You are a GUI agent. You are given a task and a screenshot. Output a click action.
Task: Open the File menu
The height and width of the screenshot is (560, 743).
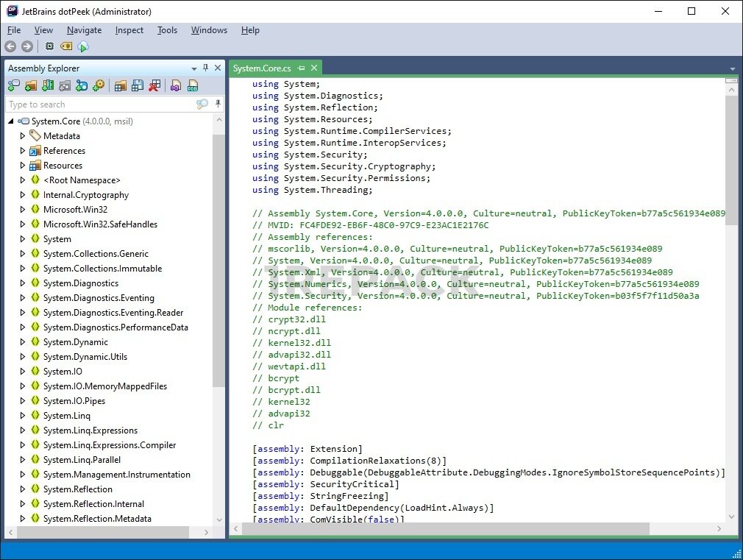[14, 30]
